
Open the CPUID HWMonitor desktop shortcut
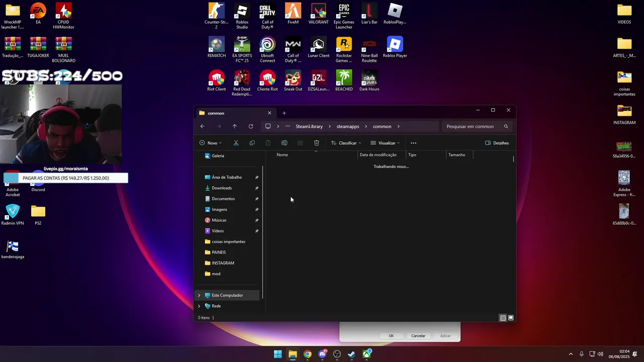tap(63, 16)
